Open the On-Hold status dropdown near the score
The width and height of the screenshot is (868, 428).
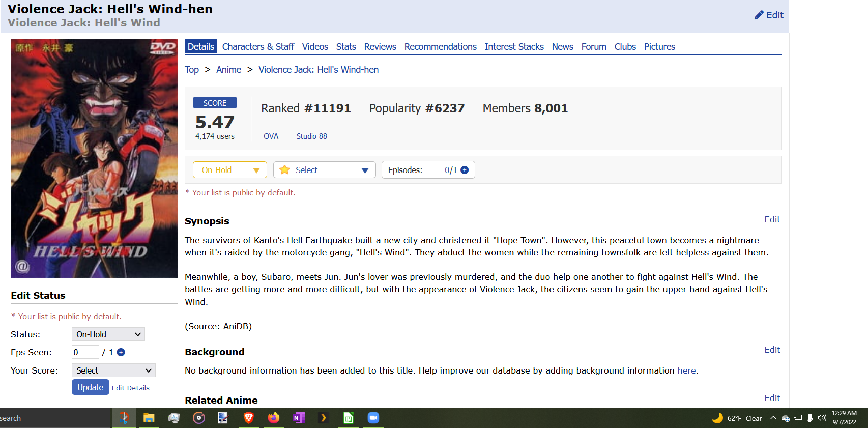[x=230, y=170]
